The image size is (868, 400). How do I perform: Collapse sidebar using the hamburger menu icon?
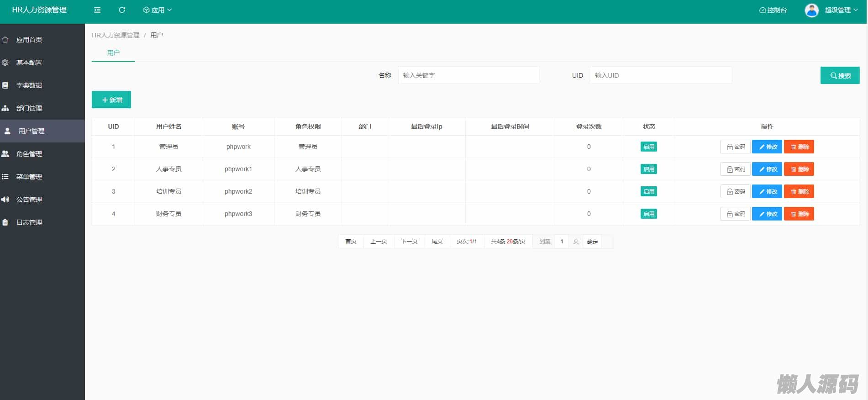tap(97, 10)
